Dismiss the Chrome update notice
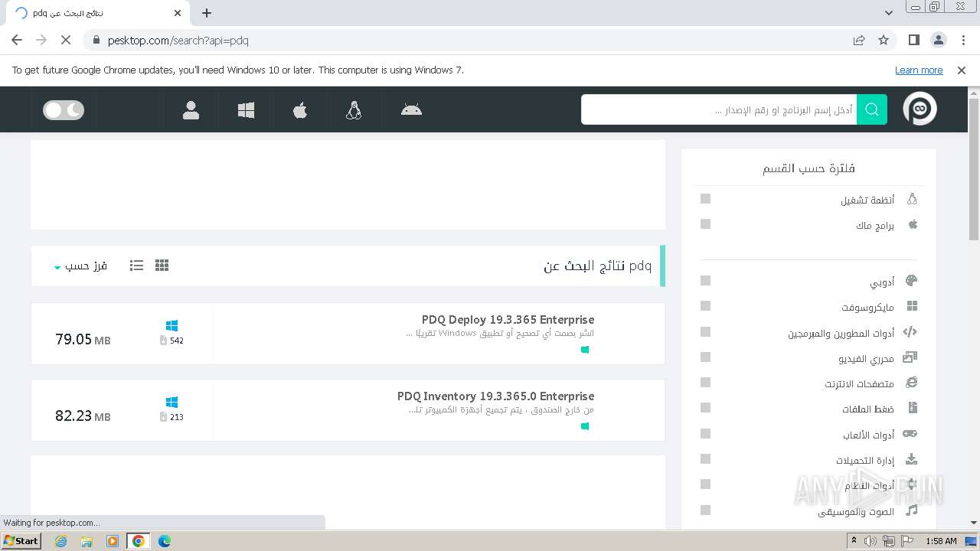Viewport: 980px width, 551px height. point(962,70)
